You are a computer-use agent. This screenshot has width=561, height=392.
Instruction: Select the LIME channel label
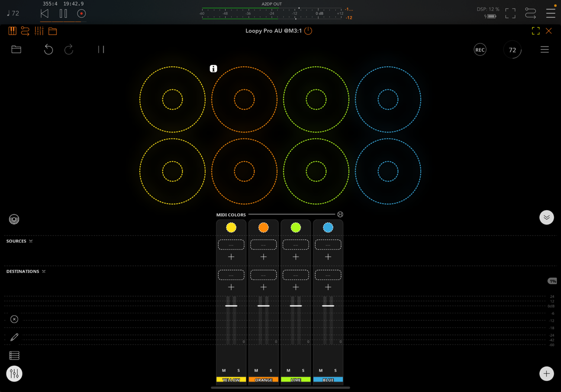(295, 380)
